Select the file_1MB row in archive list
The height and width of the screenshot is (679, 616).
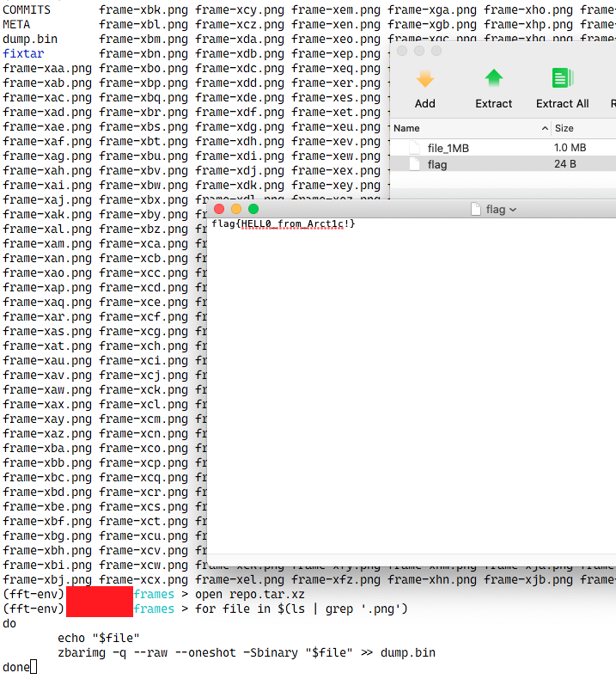[x=503, y=148]
